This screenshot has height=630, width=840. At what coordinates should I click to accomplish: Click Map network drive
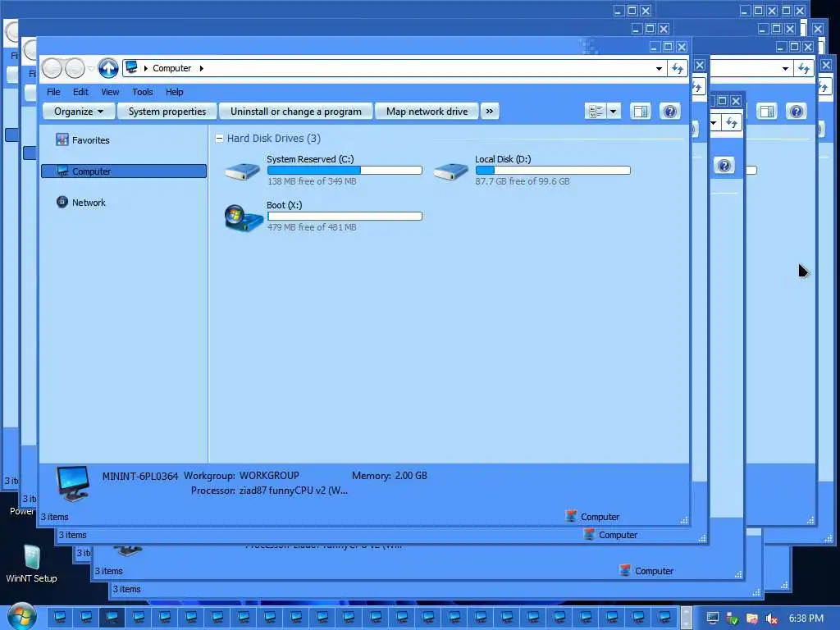tap(427, 112)
